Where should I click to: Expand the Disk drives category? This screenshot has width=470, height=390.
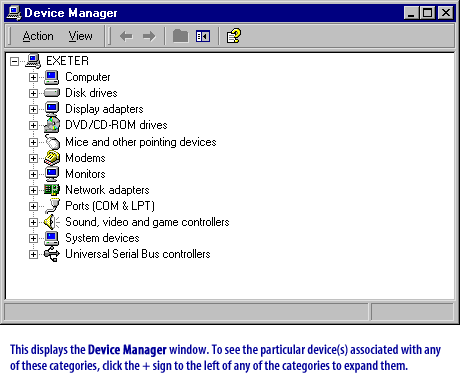[x=33, y=93]
